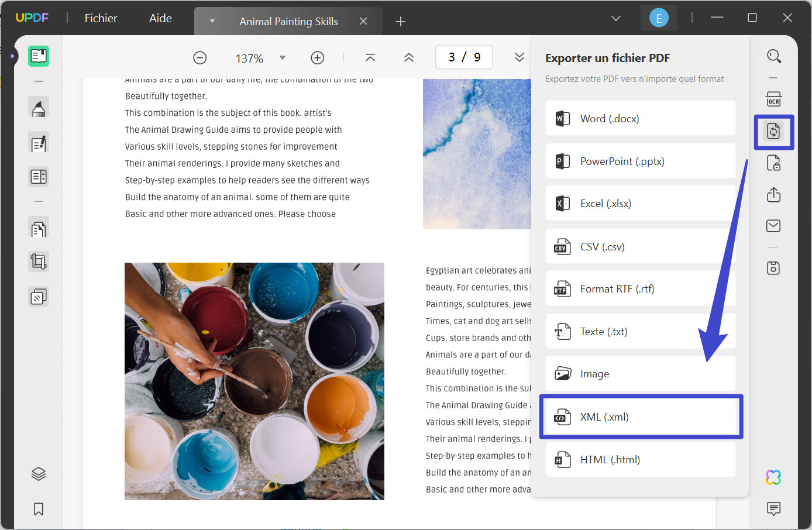Zoom out with the minus button
This screenshot has height=530, width=812.
coord(200,58)
